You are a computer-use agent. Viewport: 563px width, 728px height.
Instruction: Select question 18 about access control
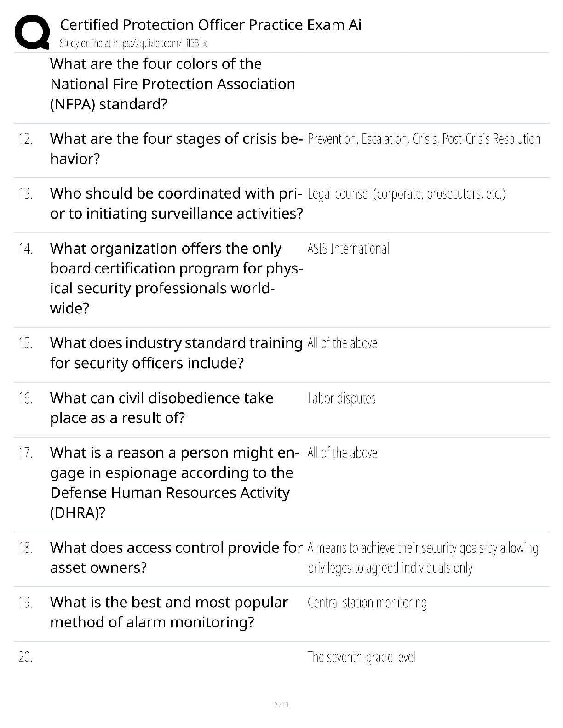(x=176, y=557)
